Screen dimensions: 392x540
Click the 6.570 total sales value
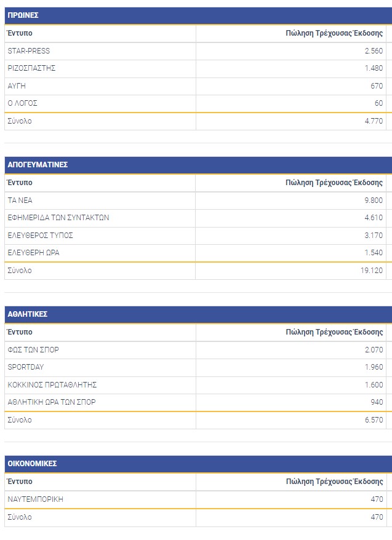click(x=374, y=420)
